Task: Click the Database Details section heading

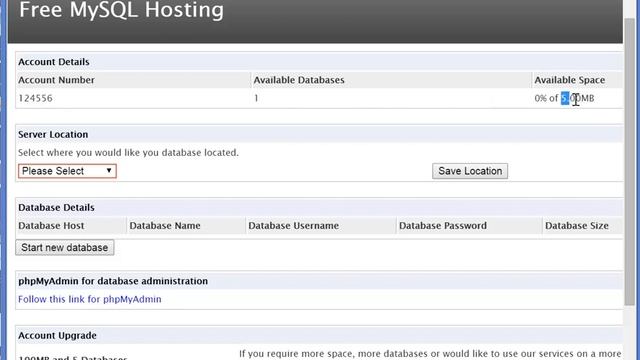Action: pos(56,207)
